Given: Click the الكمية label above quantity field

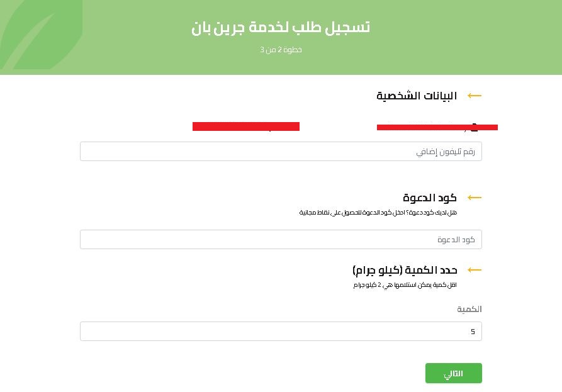Looking at the screenshot, I should [469, 309].
